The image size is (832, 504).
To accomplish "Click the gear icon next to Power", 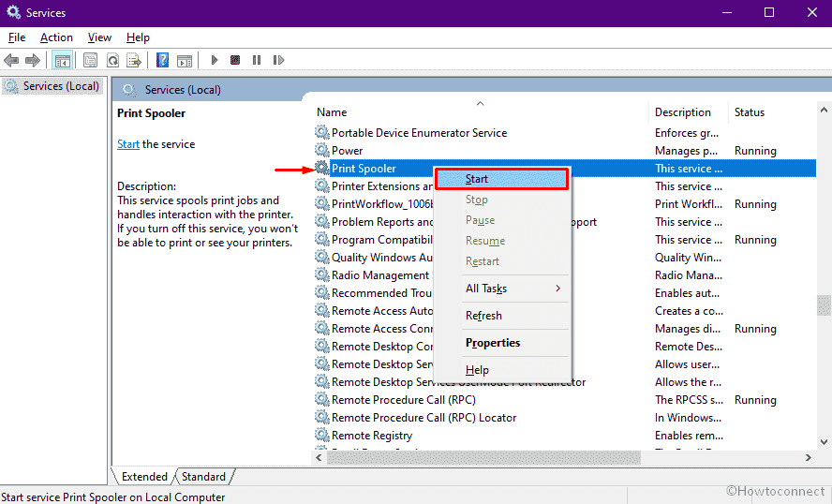I will [321, 150].
